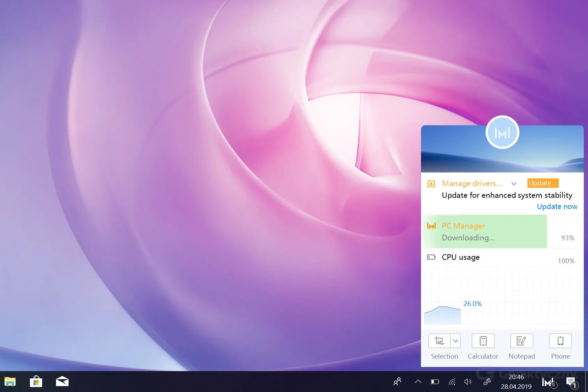This screenshot has height=392, width=588.
Task: Click the Downloading... status text
Action: tap(468, 238)
